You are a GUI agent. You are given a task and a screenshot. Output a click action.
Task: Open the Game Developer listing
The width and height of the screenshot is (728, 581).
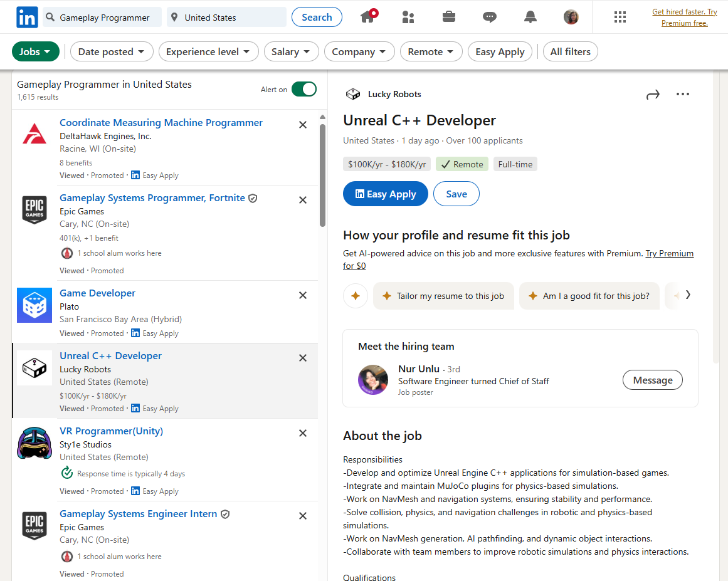tap(97, 293)
